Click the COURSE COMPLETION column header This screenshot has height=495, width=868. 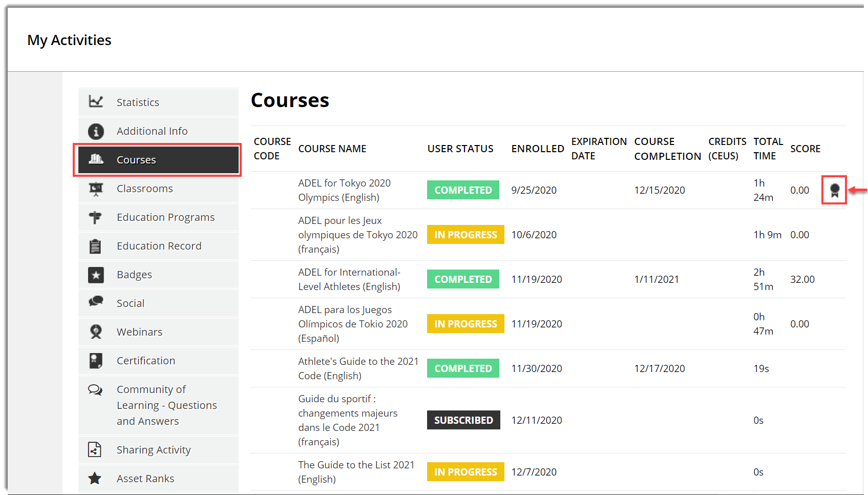668,149
